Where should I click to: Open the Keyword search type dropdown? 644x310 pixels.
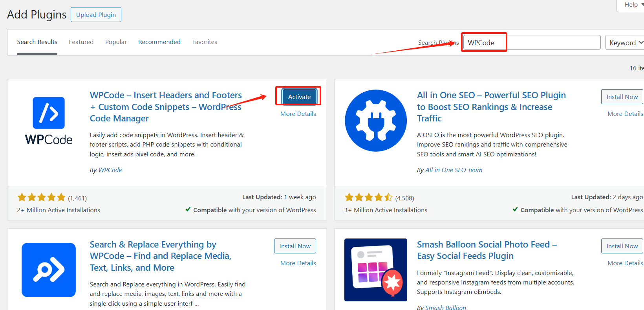[626, 42]
